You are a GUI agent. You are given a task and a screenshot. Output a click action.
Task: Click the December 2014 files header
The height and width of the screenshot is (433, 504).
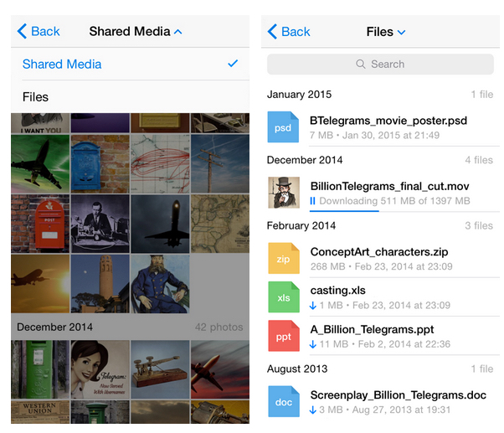coord(305,160)
